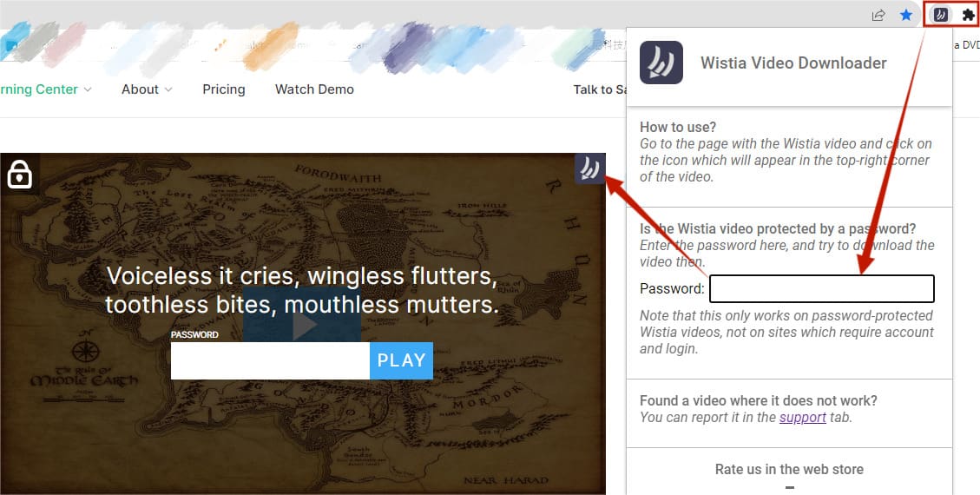Expand the About dropdown menu
980x495 pixels.
point(146,89)
